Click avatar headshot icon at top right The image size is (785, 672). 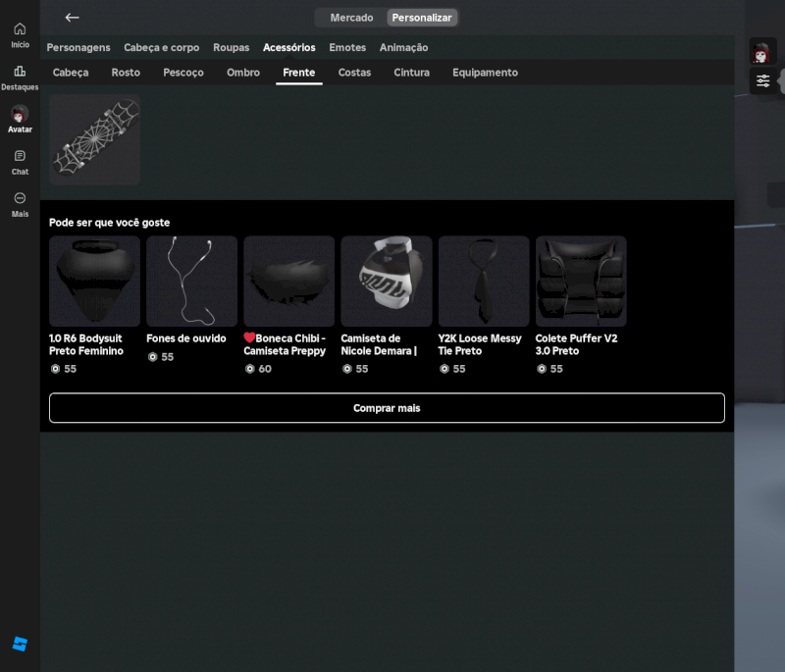pyautogui.click(x=761, y=52)
